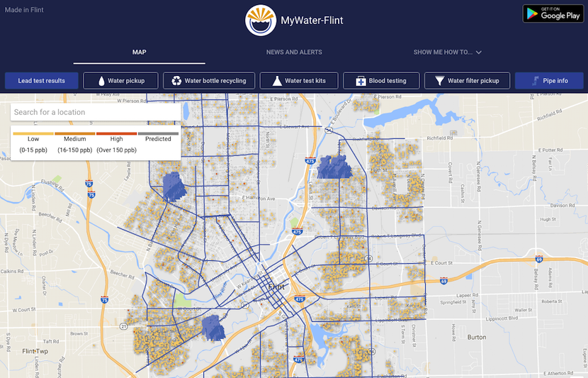Select the flask icon for Water test kits
This screenshot has width=588, height=378.
coord(277,81)
